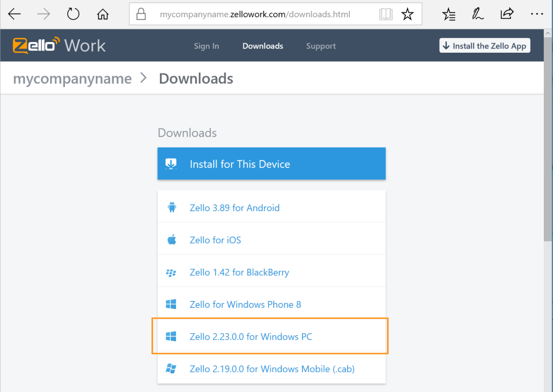Click Install the Zello App button
The image size is (553, 392).
coord(485,46)
